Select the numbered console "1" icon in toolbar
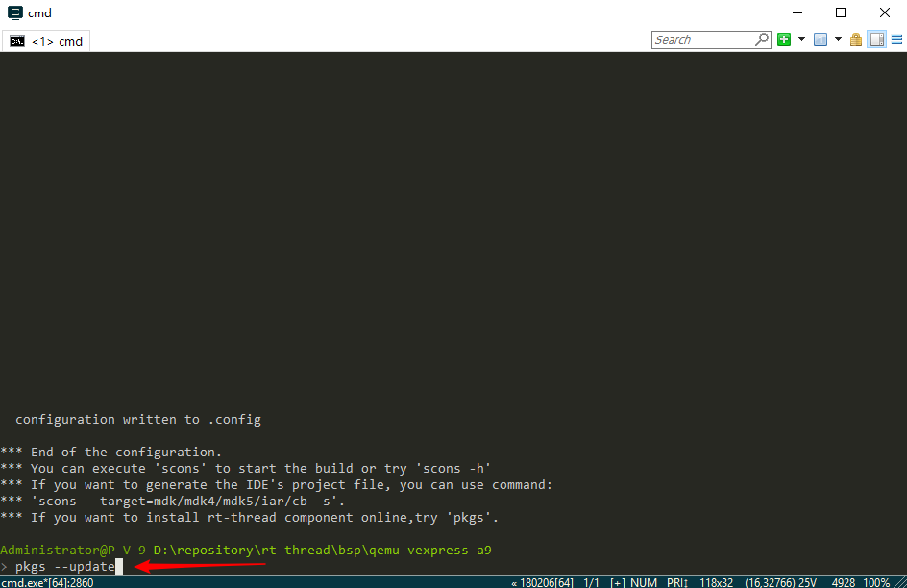Screen dimensions: 907x588 click(820, 38)
